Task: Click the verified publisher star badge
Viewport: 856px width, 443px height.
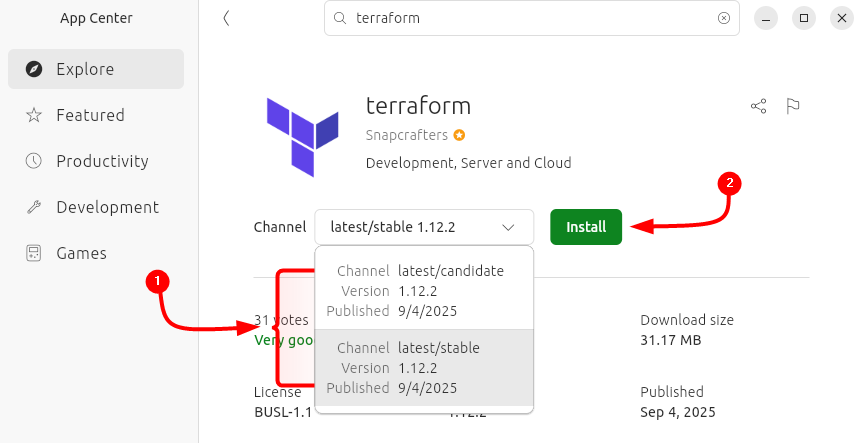Action: click(459, 135)
